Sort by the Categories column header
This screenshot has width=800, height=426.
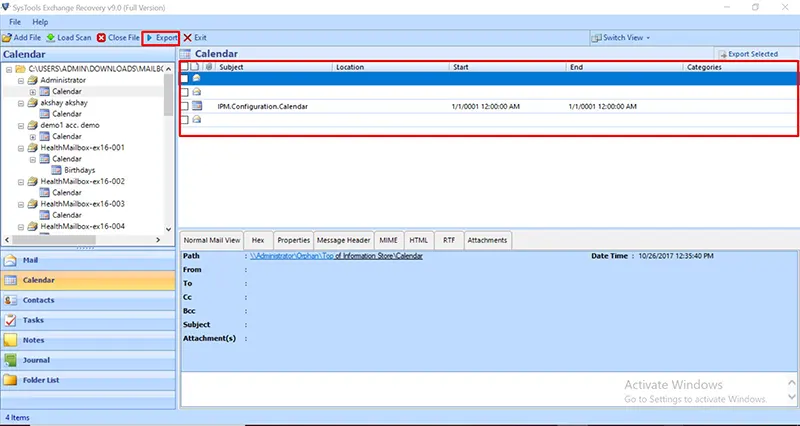pyautogui.click(x=740, y=67)
